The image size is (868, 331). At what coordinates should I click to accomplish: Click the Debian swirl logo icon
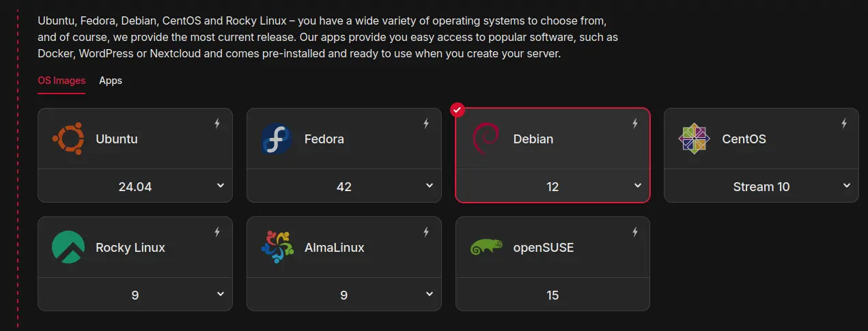coord(486,139)
